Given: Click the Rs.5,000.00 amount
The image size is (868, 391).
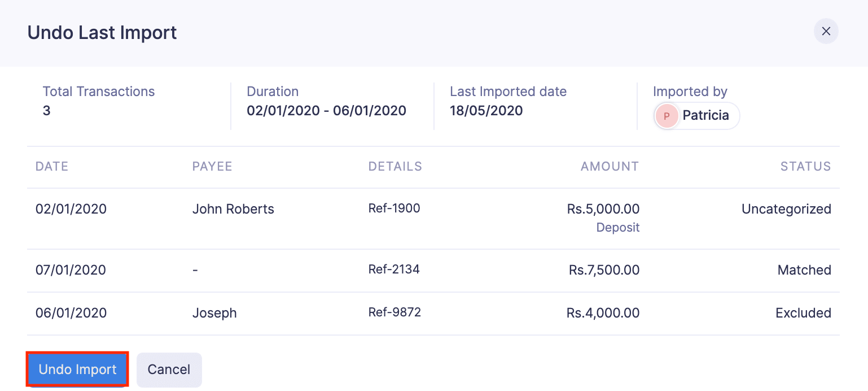Looking at the screenshot, I should coord(603,209).
